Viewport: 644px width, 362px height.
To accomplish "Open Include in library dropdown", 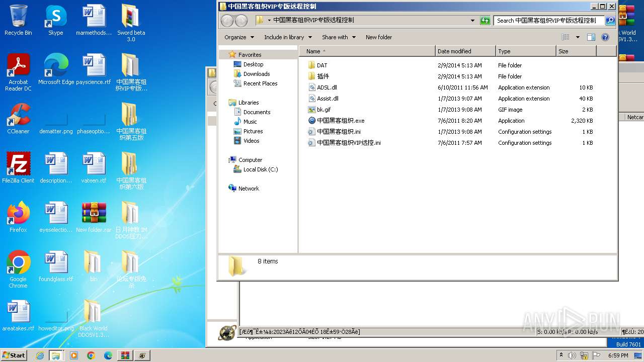I will (288, 37).
